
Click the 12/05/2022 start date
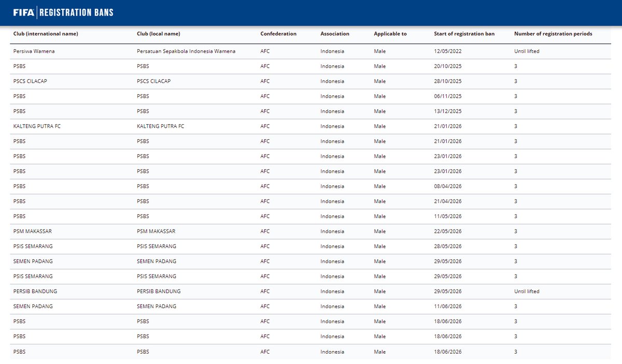[448, 51]
